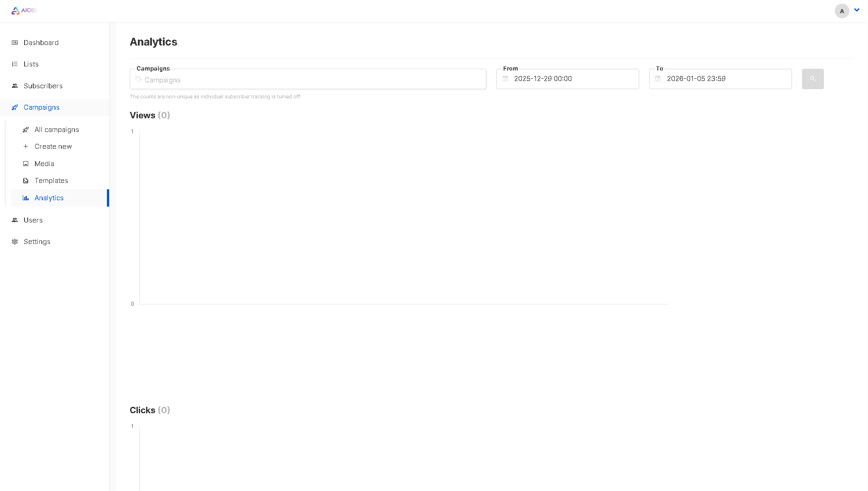The width and height of the screenshot is (868, 491).
Task: Click the AIOB logo
Action: (24, 10)
